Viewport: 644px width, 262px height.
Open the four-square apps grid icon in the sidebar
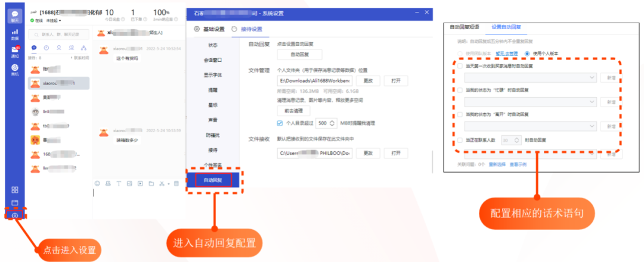tap(15, 190)
